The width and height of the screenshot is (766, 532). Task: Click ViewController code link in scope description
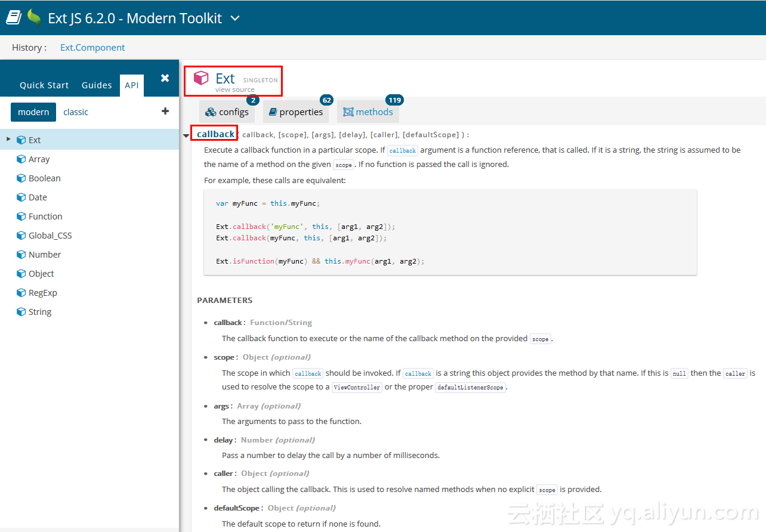click(x=357, y=388)
